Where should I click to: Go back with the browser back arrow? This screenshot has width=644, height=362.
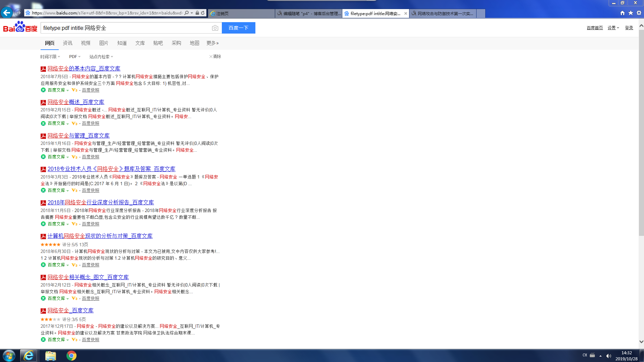(x=7, y=13)
